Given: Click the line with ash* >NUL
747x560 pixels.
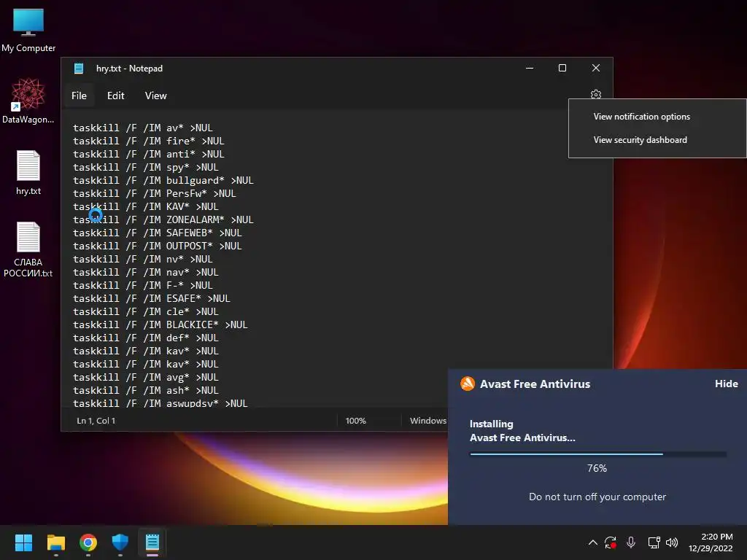Looking at the screenshot, I should (x=146, y=390).
